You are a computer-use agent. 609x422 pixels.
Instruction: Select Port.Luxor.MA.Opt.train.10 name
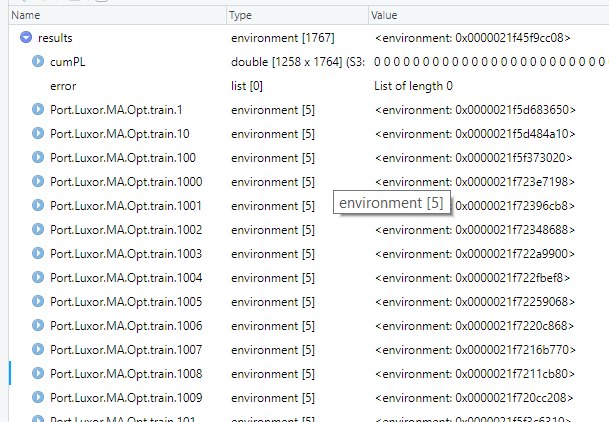pyautogui.click(x=120, y=134)
